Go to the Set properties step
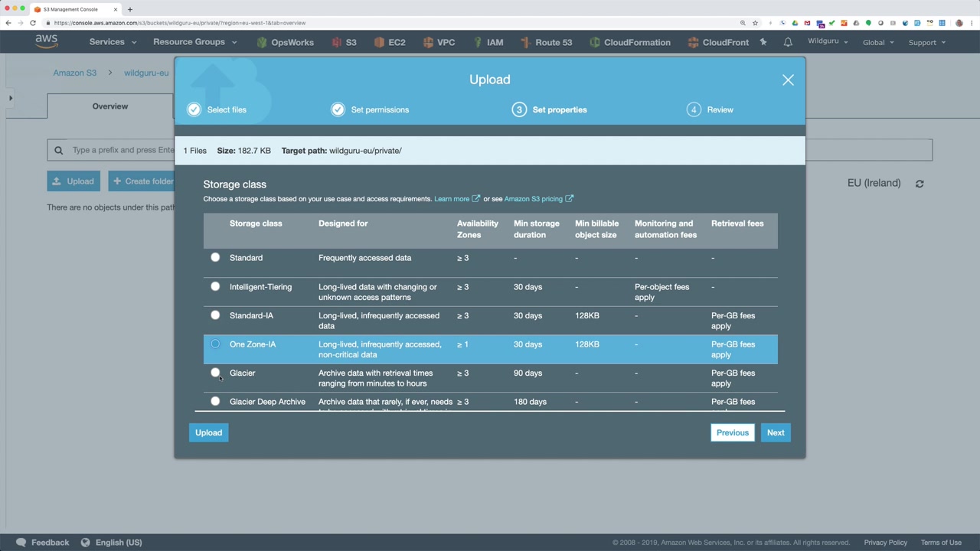This screenshot has height=551, width=980. 550,109
